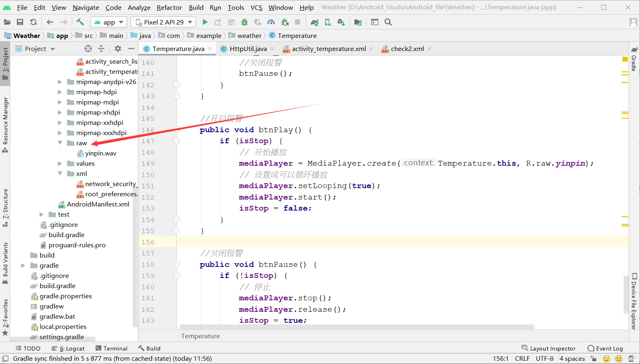Navigate back with the left arrow
640x364 pixels.
(x=50, y=22)
